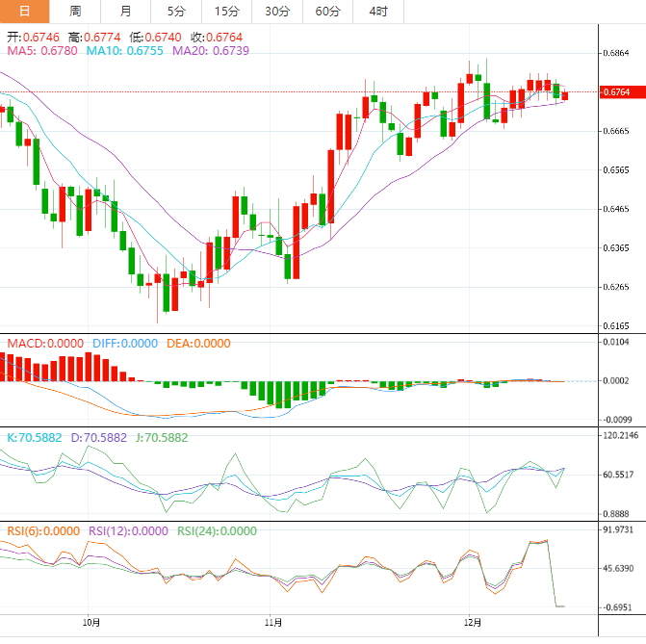Switch to the 5分 interval tab
The width and height of the screenshot is (646, 644).
[x=176, y=12]
